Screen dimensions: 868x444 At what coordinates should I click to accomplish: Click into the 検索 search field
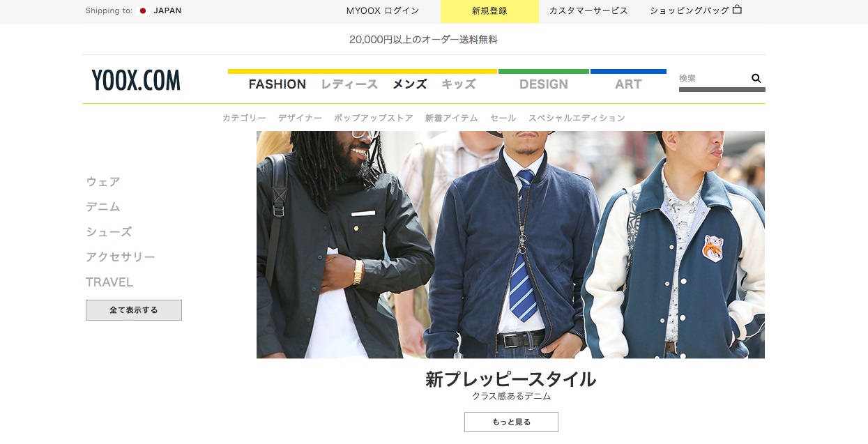point(711,79)
